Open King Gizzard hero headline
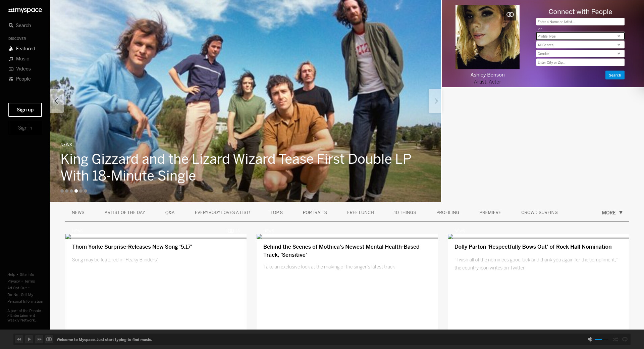 236,167
